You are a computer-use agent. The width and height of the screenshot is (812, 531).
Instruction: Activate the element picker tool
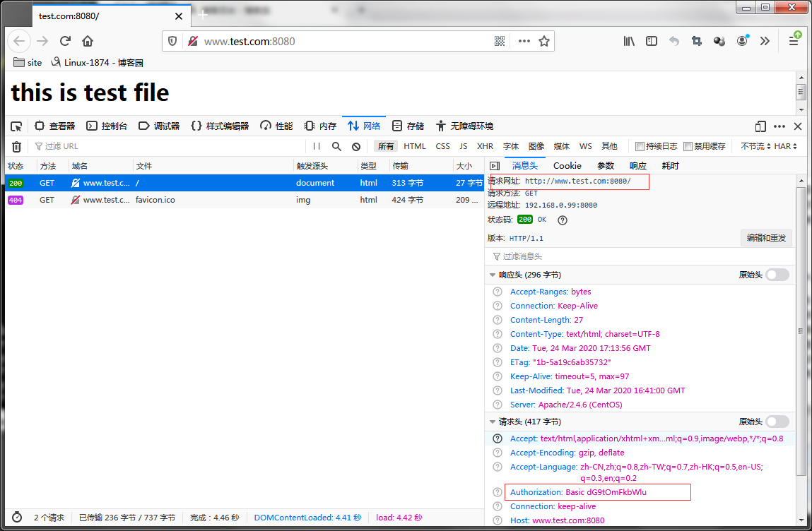[16, 126]
